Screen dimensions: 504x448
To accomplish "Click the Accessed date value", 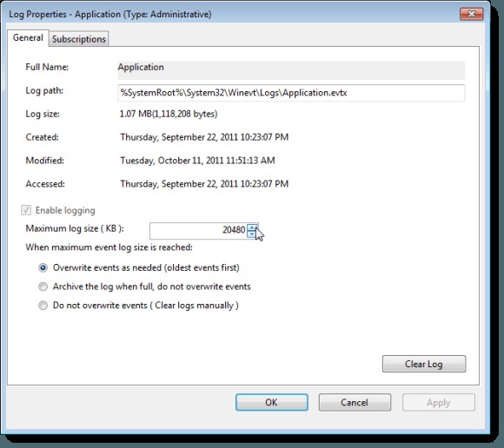I will tap(204, 184).
